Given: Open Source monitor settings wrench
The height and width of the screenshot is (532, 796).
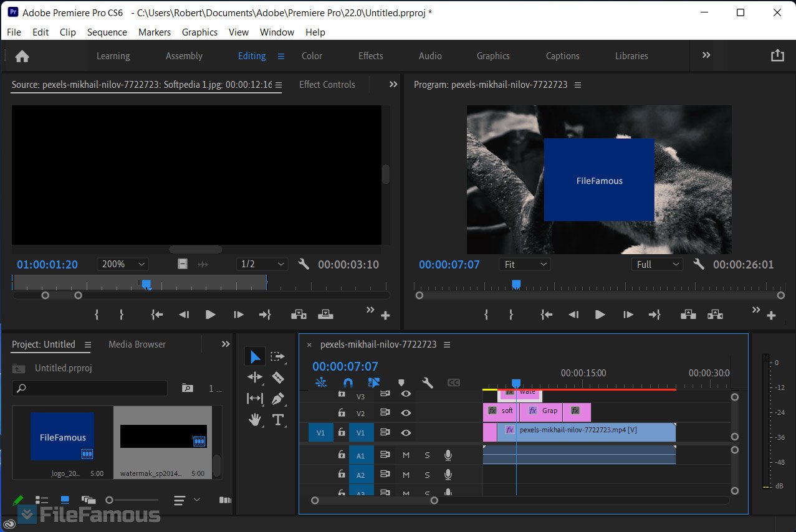Looking at the screenshot, I should pos(304,264).
